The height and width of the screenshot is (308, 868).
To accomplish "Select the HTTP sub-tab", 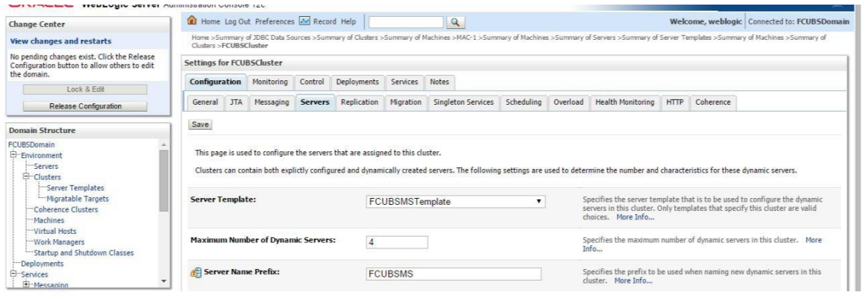I will tap(675, 102).
